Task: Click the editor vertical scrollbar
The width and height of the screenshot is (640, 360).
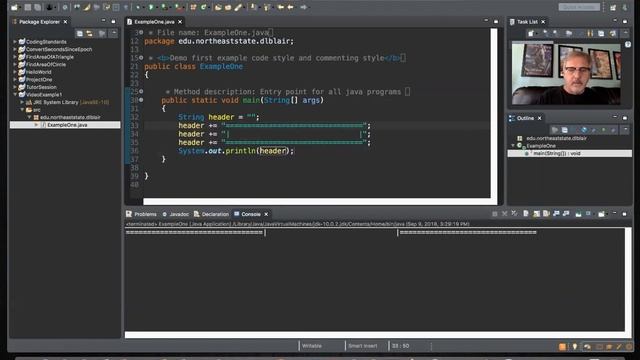Action: 494,113
